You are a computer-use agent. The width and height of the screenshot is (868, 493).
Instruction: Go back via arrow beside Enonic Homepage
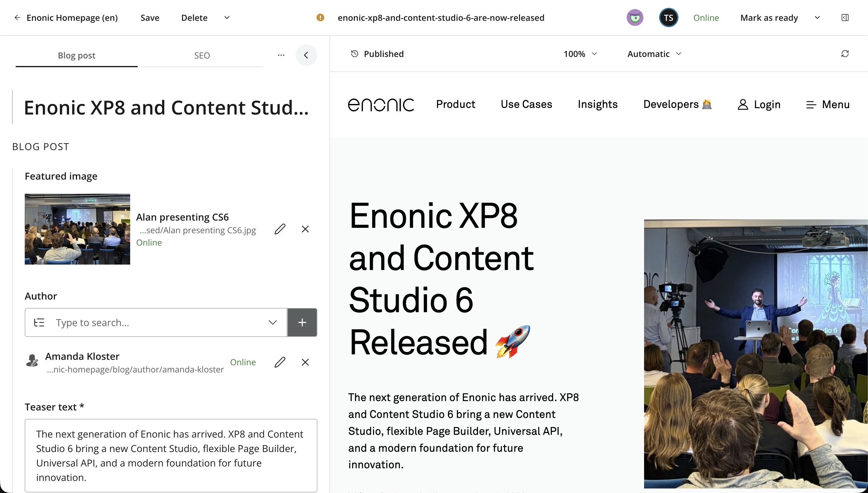coord(17,17)
